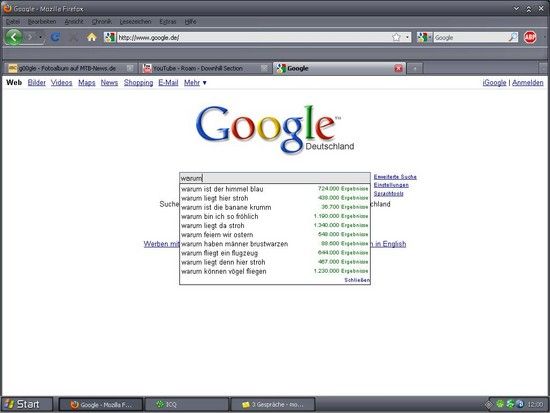The height and width of the screenshot is (413, 550).
Task: Click in the search box containing warum
Action: 275,178
